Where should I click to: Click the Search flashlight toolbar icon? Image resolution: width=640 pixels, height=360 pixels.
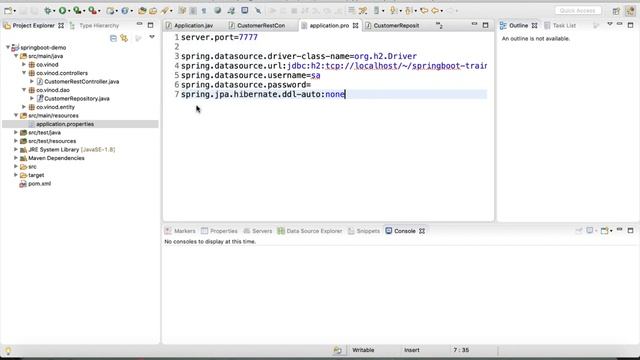click(x=164, y=11)
